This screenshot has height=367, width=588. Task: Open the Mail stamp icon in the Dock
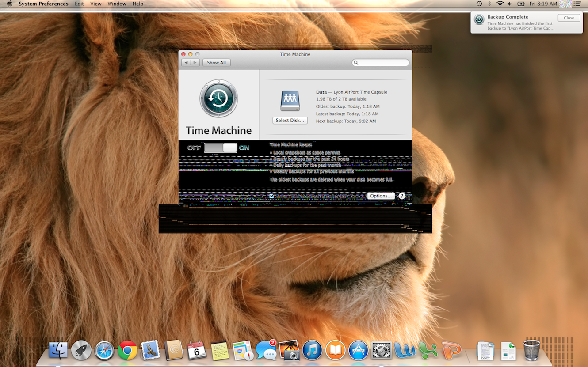pyautogui.click(x=150, y=350)
